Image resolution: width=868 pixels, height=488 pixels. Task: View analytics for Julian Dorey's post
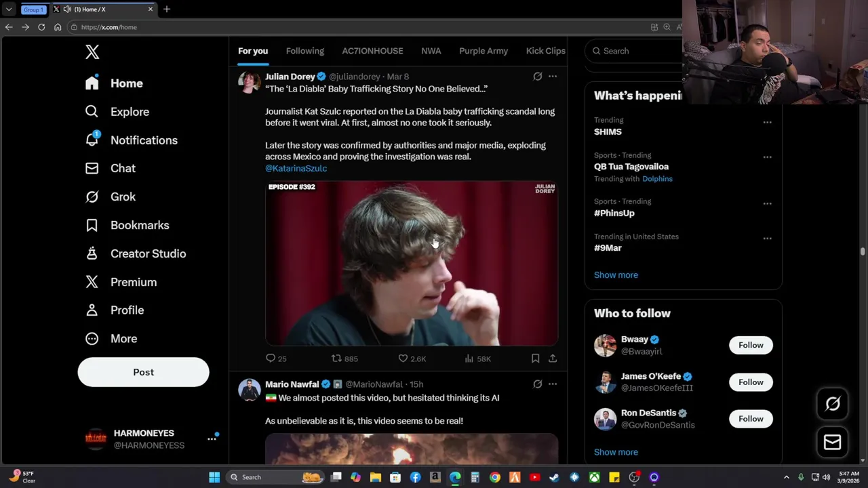477,359
